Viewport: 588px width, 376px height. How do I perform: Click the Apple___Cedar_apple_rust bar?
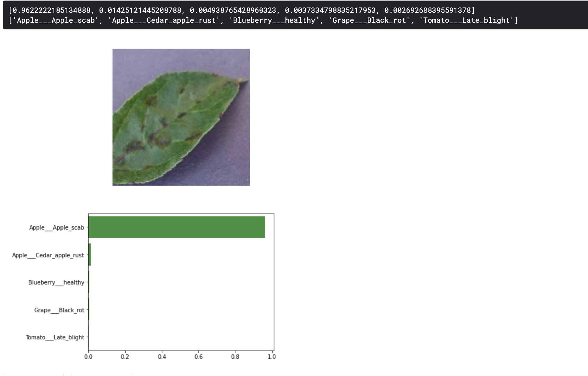click(x=90, y=255)
